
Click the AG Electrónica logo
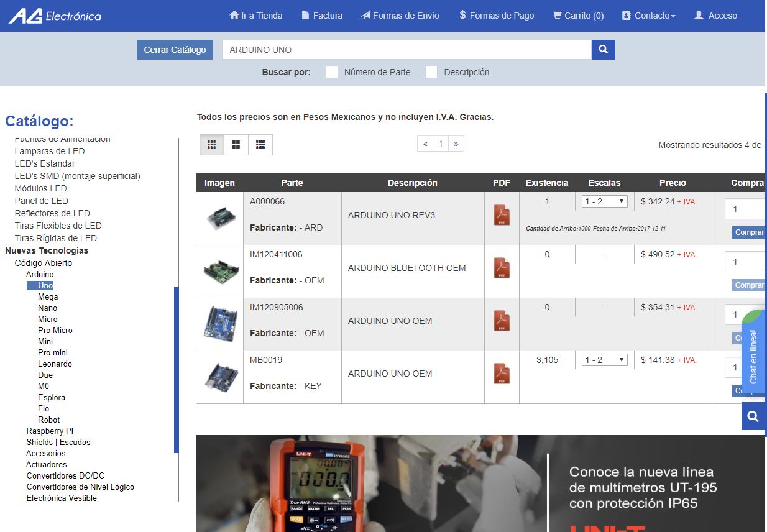coord(55,16)
